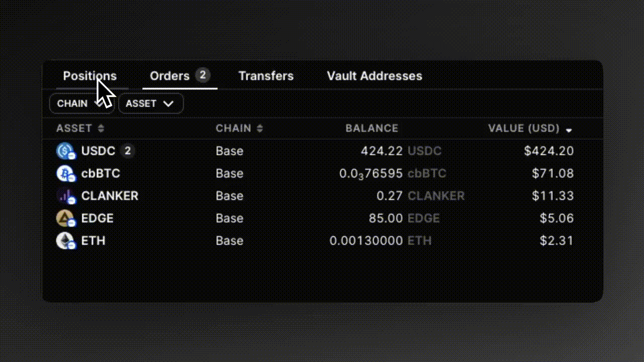
Task: Click the EDGE token icon
Action: [x=65, y=218]
